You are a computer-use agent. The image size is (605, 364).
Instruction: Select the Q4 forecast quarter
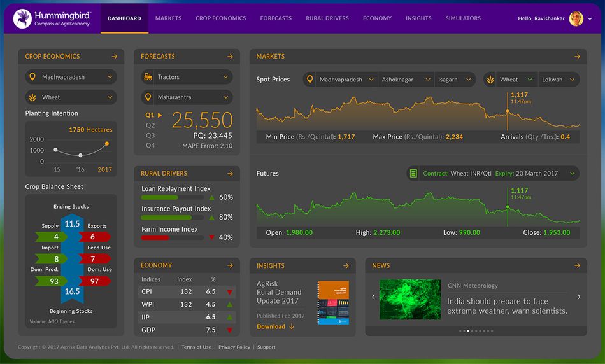coord(150,146)
